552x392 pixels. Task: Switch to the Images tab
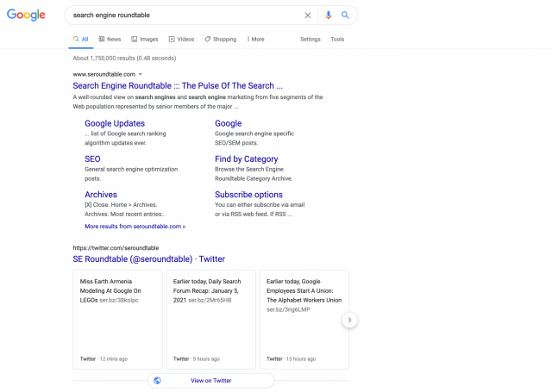(145, 39)
